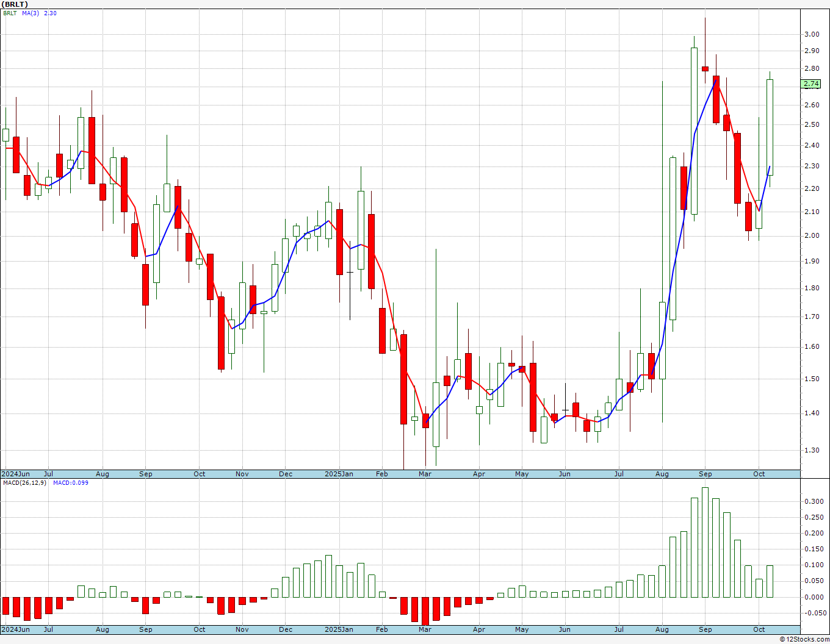Viewport: 830px width, 644px height.
Task: Click the 2.00 price axis label
Action: (x=812, y=236)
